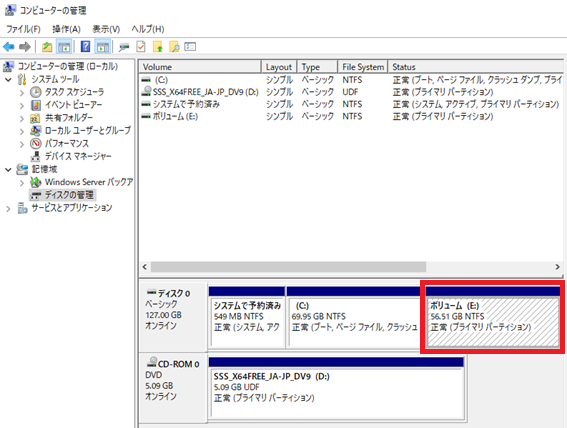Click the Show/Hide Console Tree icon

64,47
